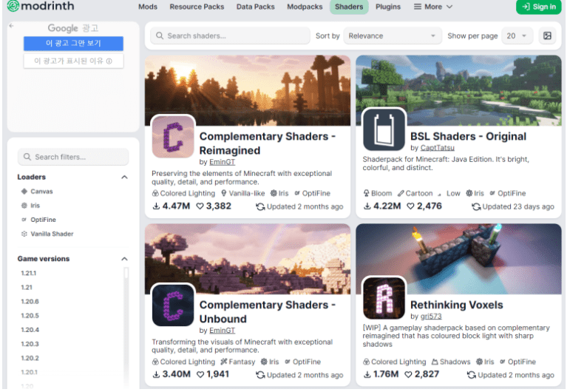This screenshot has width=570, height=392.
Task: Click the Rethinking Voxels project icon
Action: pyautogui.click(x=384, y=298)
